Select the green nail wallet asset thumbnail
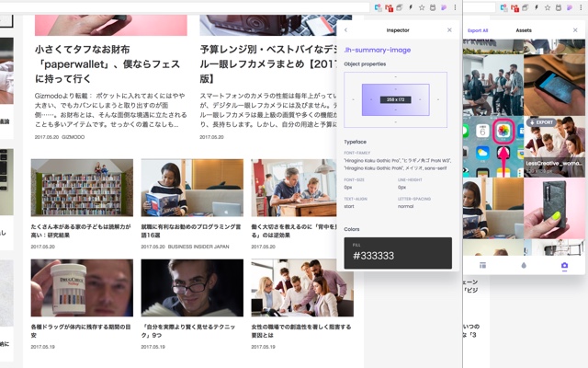Viewport: 588px width, 368px height. (x=554, y=209)
